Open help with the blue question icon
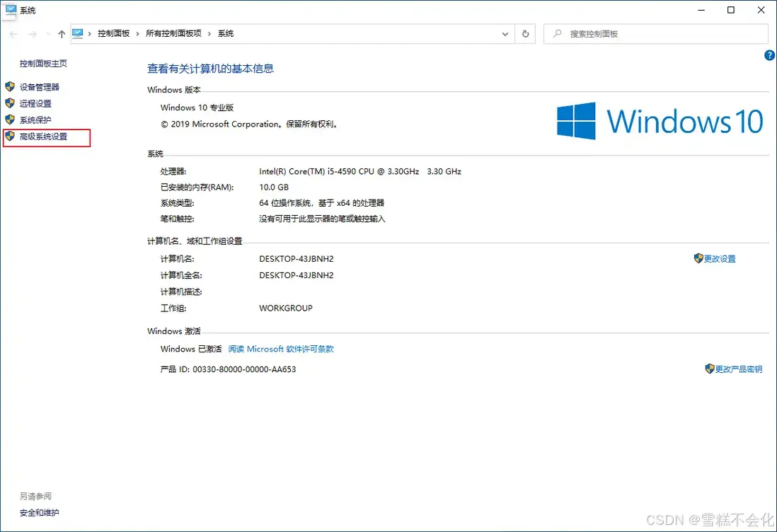The height and width of the screenshot is (532, 777). [769, 55]
